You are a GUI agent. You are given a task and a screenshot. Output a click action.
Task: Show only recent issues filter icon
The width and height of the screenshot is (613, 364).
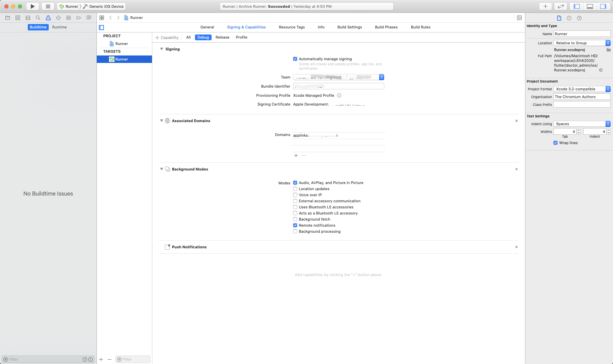pos(85,359)
